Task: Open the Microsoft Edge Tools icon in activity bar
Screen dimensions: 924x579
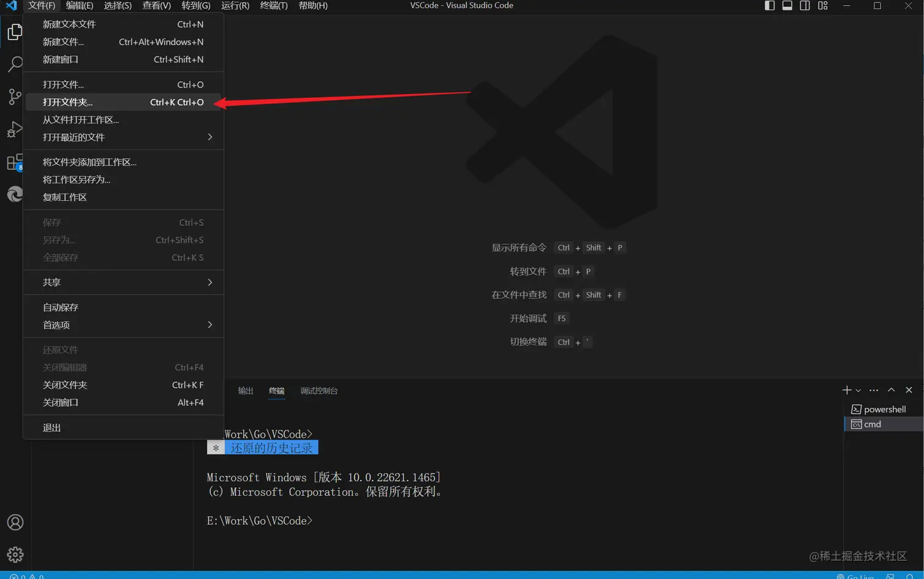Action: 15,194
